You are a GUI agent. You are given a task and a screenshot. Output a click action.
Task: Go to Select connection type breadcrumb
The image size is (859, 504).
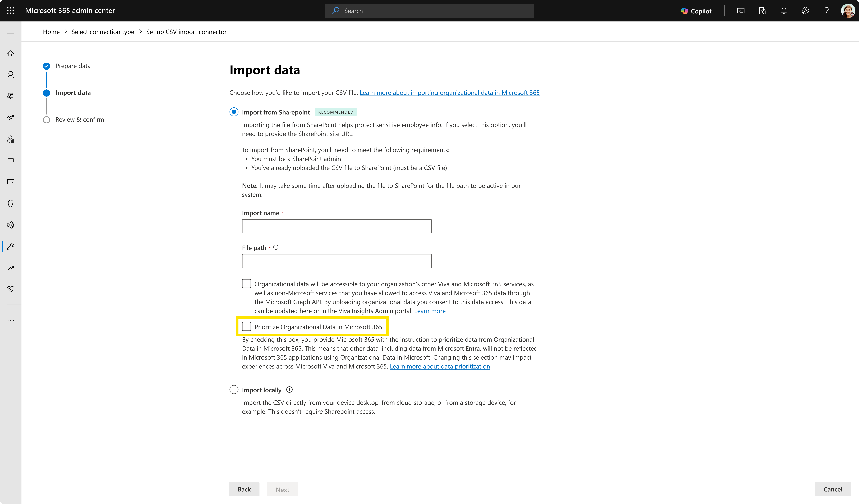[x=103, y=32]
